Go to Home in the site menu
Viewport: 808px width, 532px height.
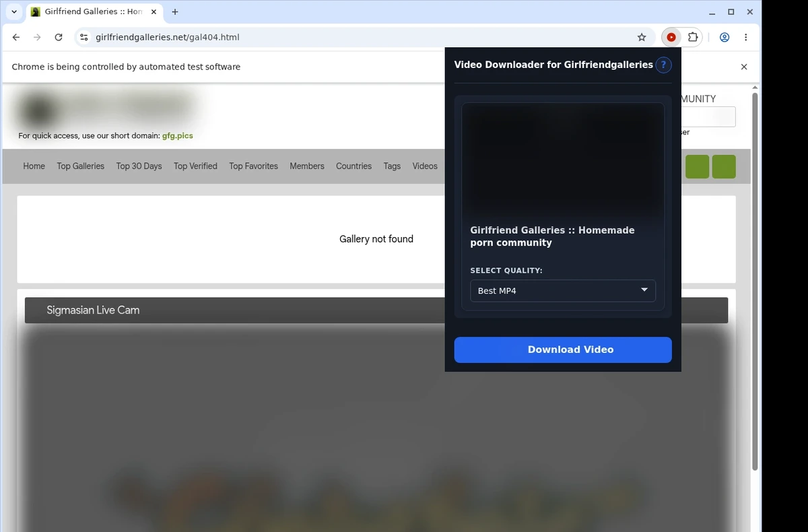[34, 166]
